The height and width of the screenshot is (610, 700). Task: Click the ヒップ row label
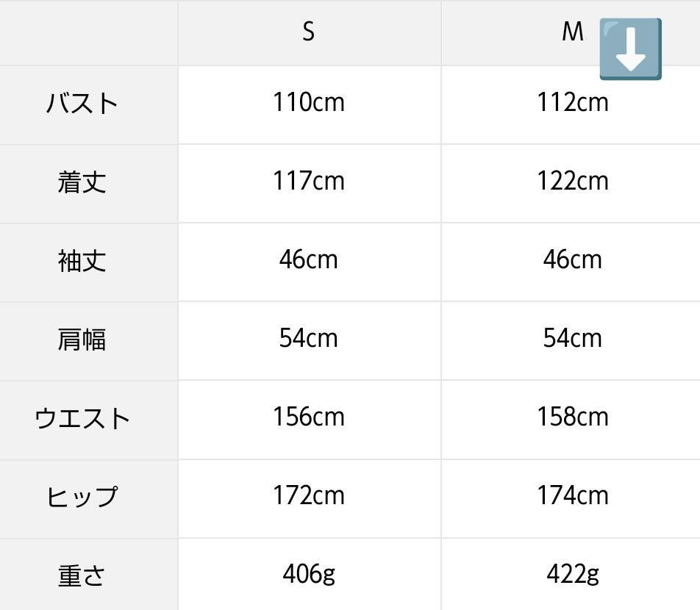pos(82,497)
